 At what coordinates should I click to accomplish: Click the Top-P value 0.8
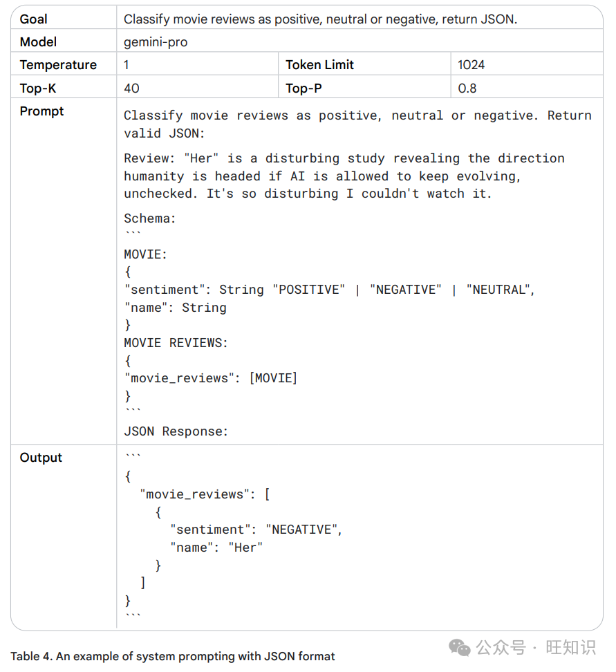(x=467, y=88)
